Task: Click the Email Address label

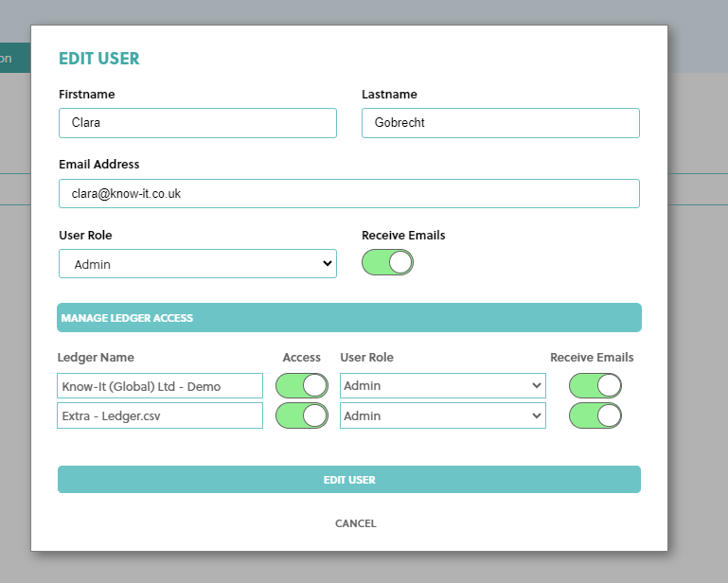Action: [x=98, y=165]
